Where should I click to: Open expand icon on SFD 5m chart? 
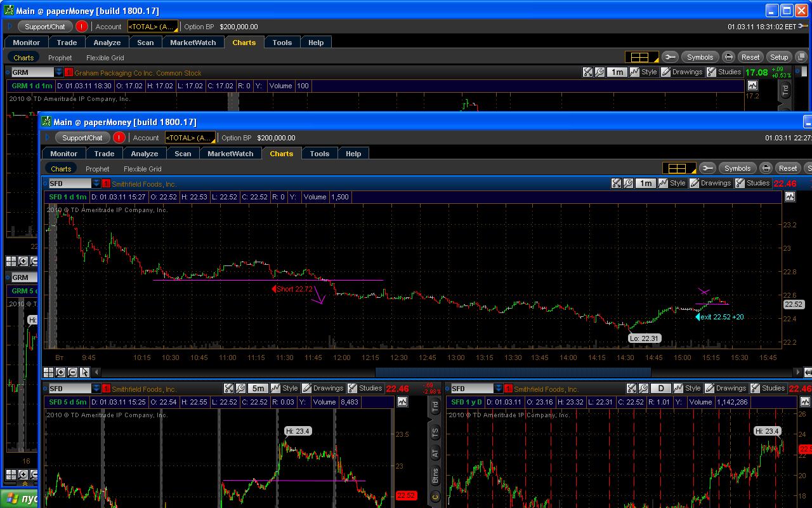coord(228,388)
